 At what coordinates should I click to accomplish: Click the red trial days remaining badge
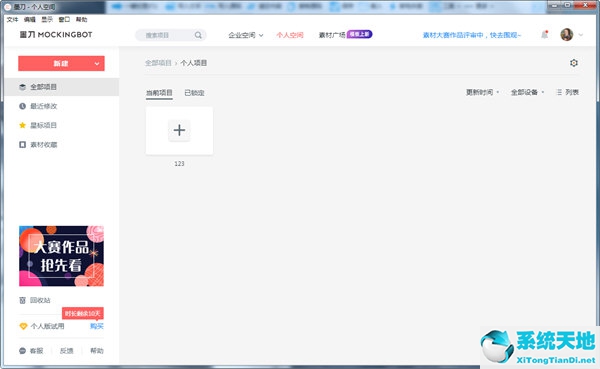click(83, 313)
